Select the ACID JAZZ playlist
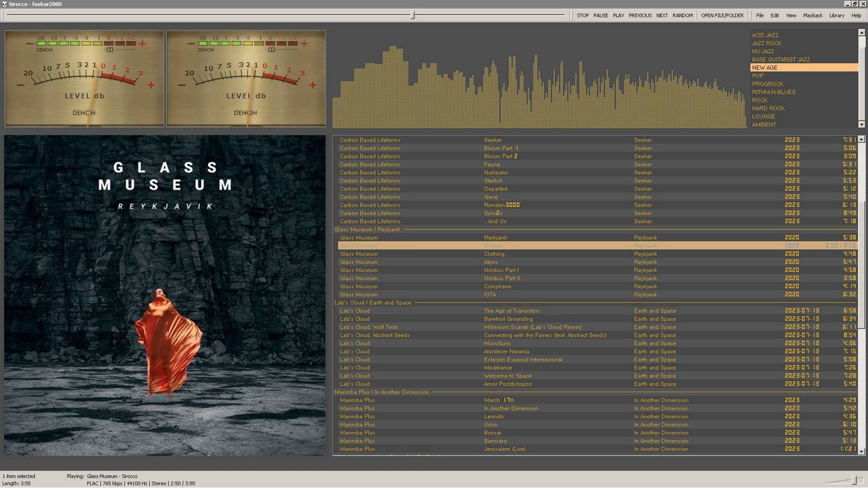868x488 pixels. click(765, 36)
